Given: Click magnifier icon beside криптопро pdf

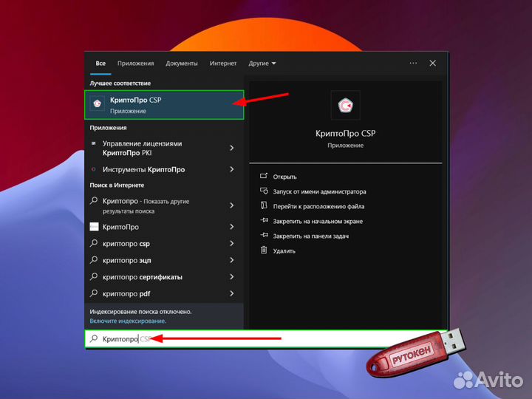Looking at the screenshot, I should coord(94,293).
